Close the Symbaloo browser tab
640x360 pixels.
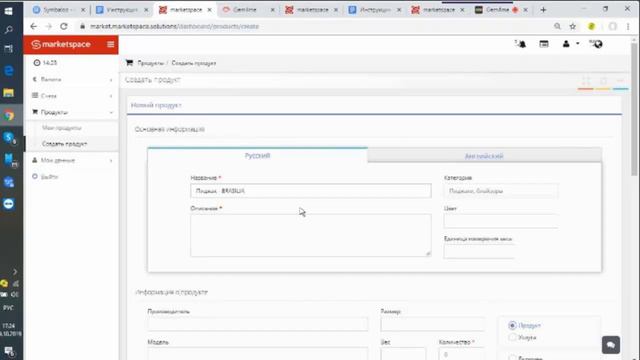click(83, 10)
